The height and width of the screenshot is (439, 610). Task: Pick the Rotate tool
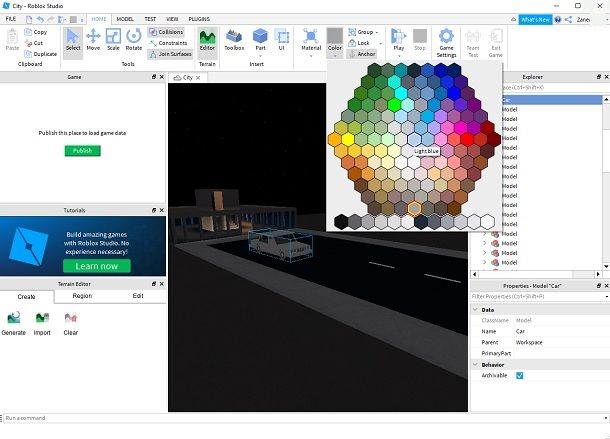point(133,40)
